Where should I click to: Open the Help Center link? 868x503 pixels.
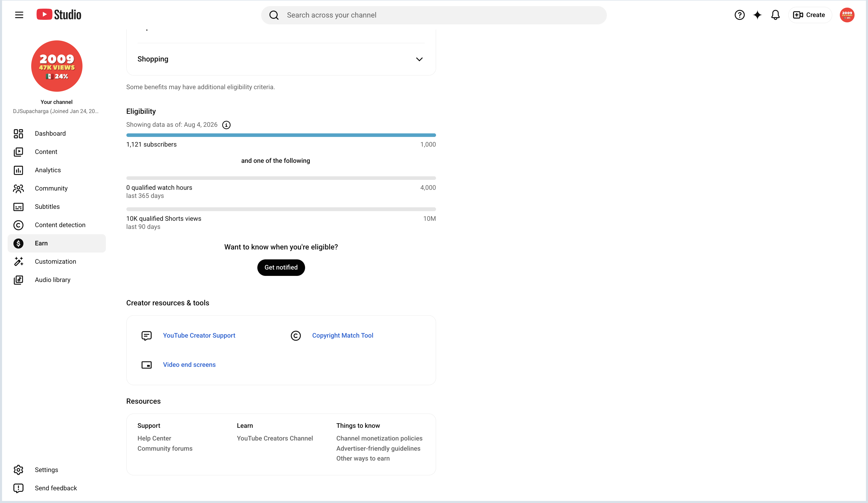154,438
